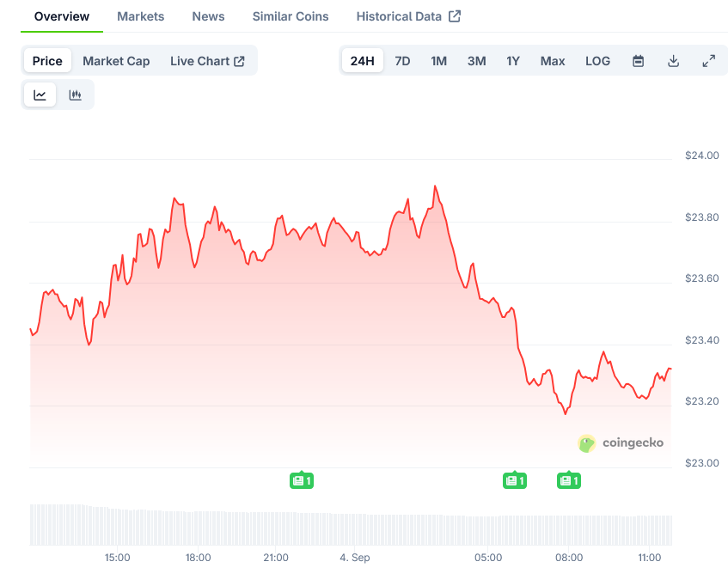Open the news marker near 21:00

(302, 480)
